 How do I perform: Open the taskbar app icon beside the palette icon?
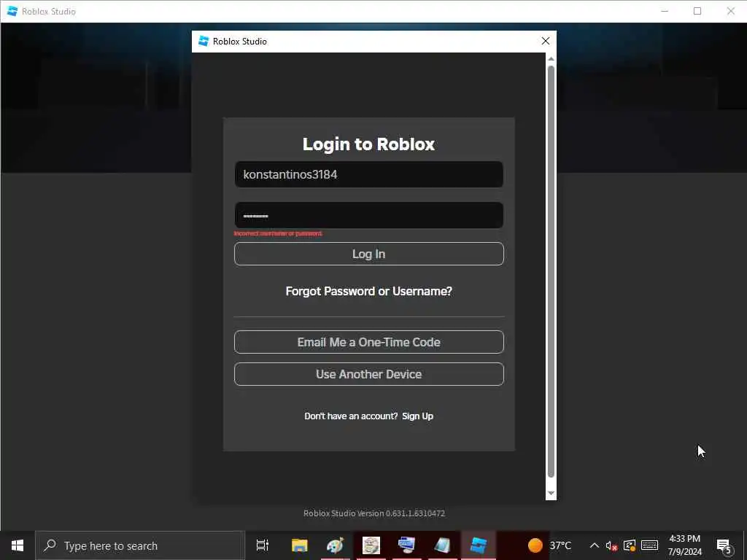[371, 545]
